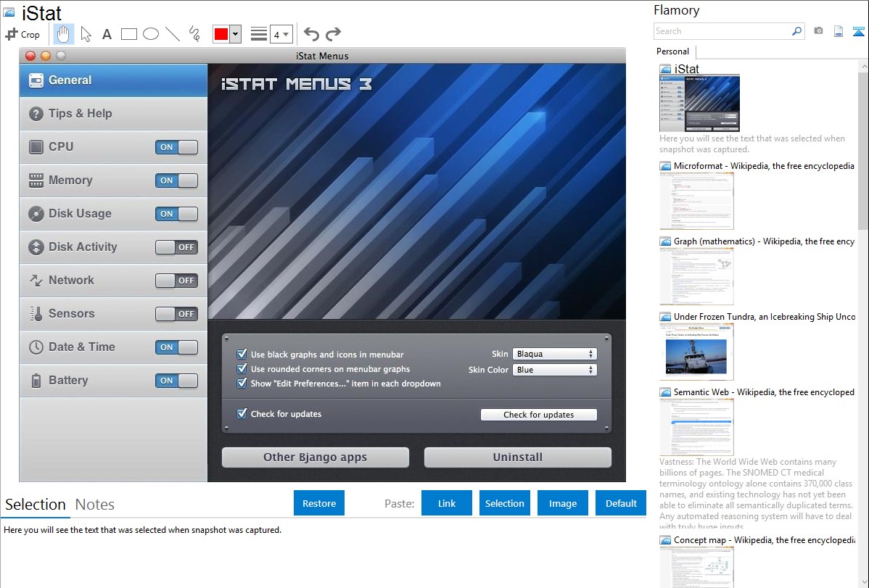Activate the hand pan tool

pos(63,34)
